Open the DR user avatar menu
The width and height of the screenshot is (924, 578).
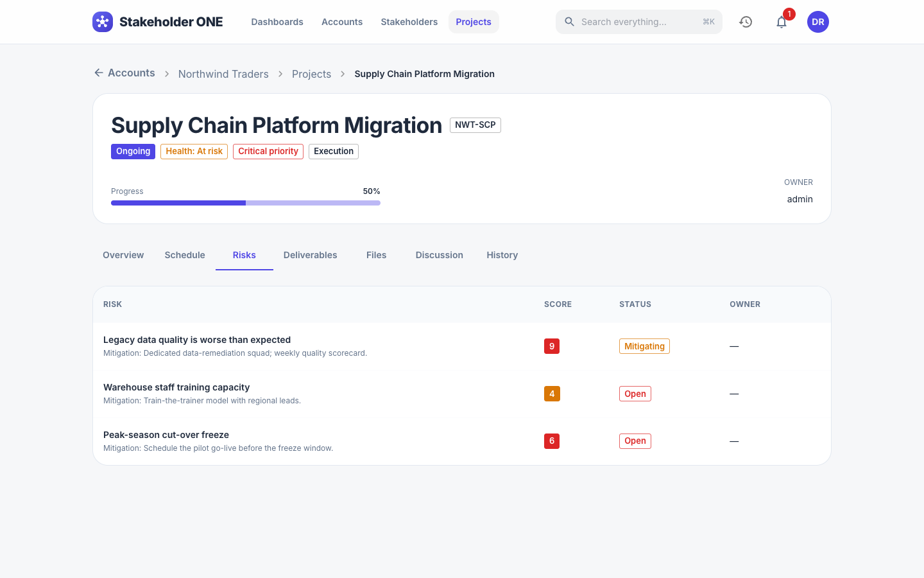[x=818, y=22]
